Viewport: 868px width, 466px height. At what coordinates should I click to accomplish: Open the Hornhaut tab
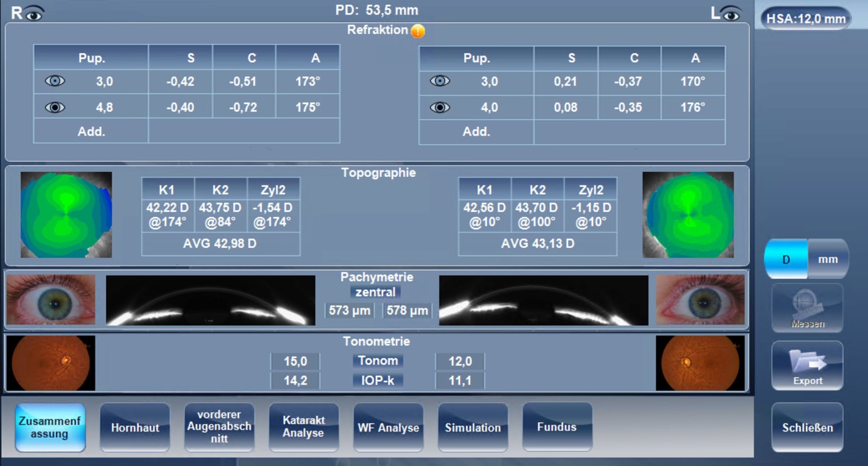coord(135,427)
